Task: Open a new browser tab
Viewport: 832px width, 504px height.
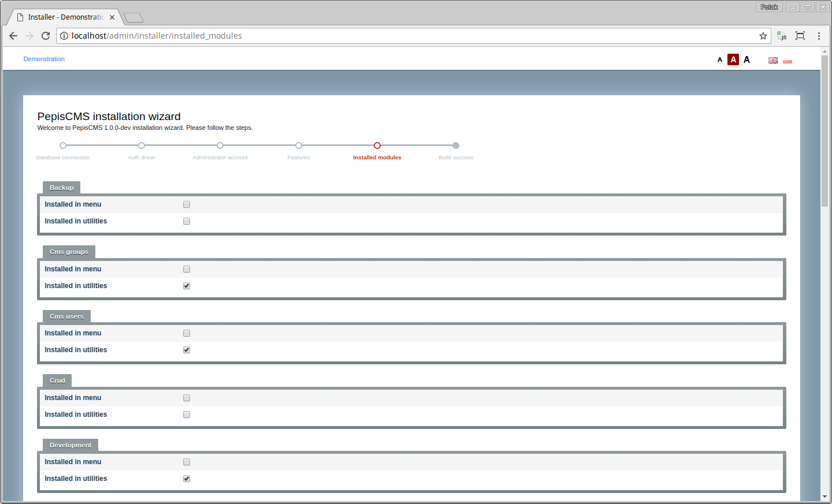Action: [133, 17]
